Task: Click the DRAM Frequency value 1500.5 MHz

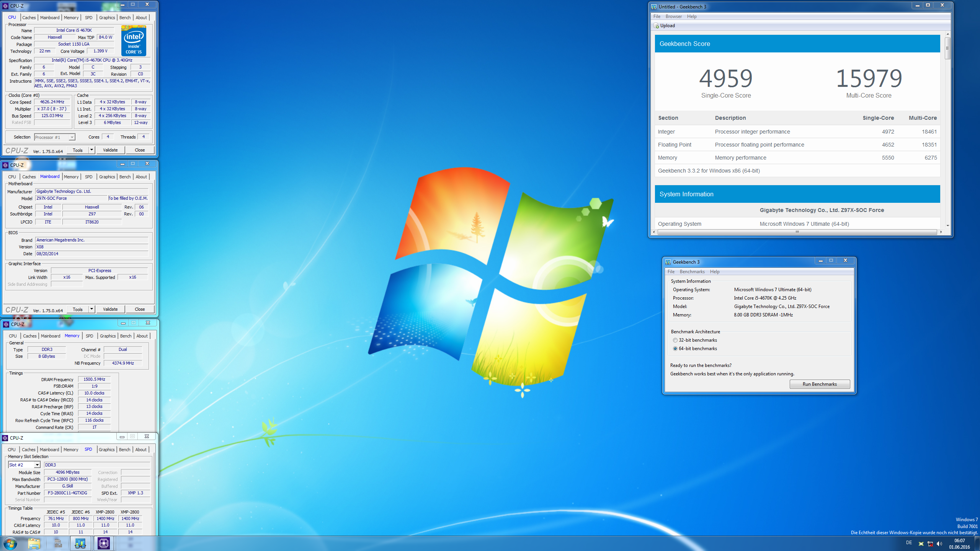Action: click(x=94, y=380)
